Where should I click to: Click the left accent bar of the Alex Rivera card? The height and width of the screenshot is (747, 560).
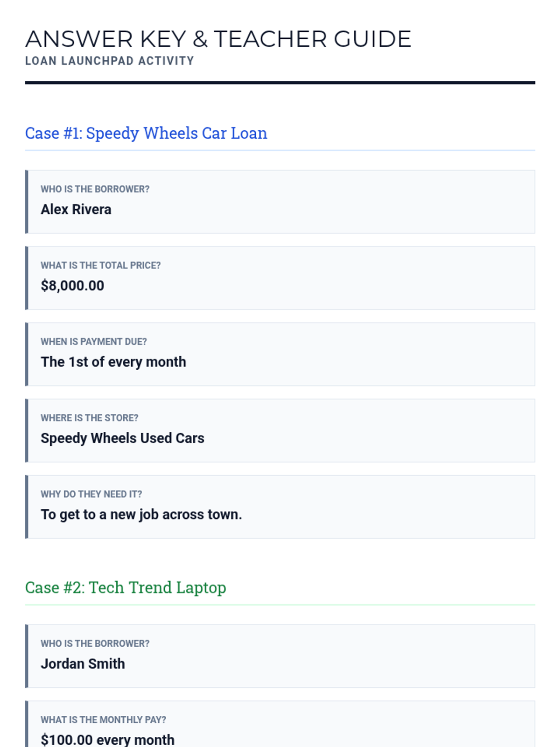click(x=27, y=202)
